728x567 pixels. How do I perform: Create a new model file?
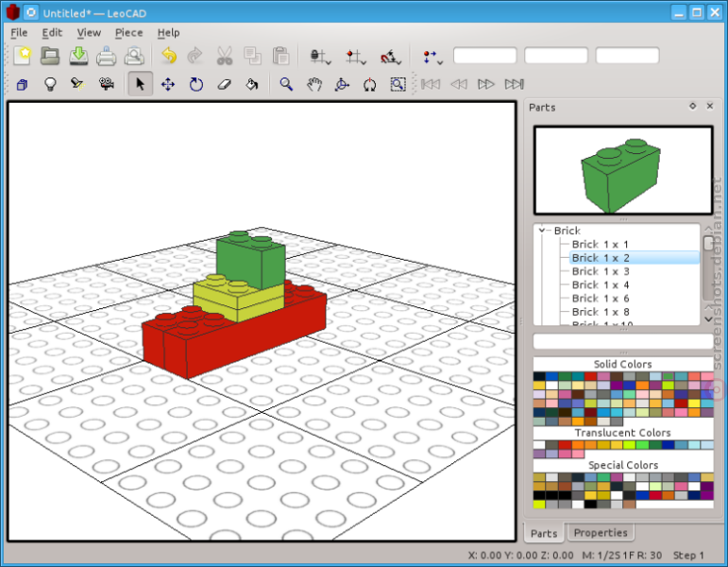coord(23,56)
